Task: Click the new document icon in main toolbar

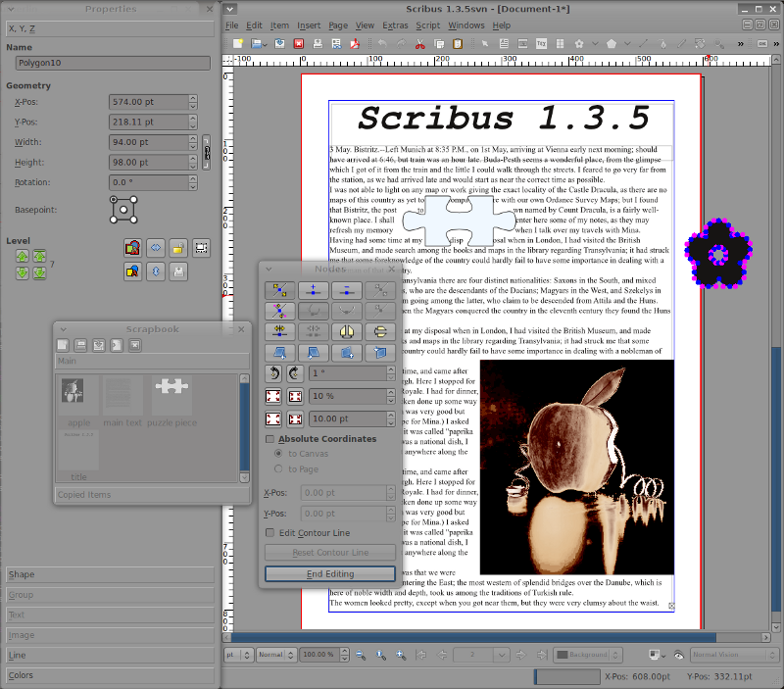Action: tap(238, 44)
